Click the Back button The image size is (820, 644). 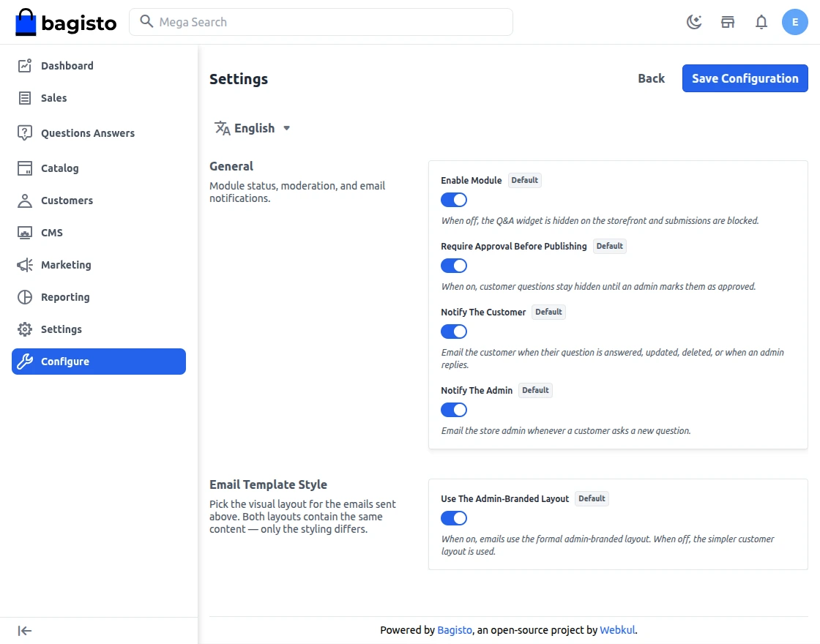click(651, 78)
